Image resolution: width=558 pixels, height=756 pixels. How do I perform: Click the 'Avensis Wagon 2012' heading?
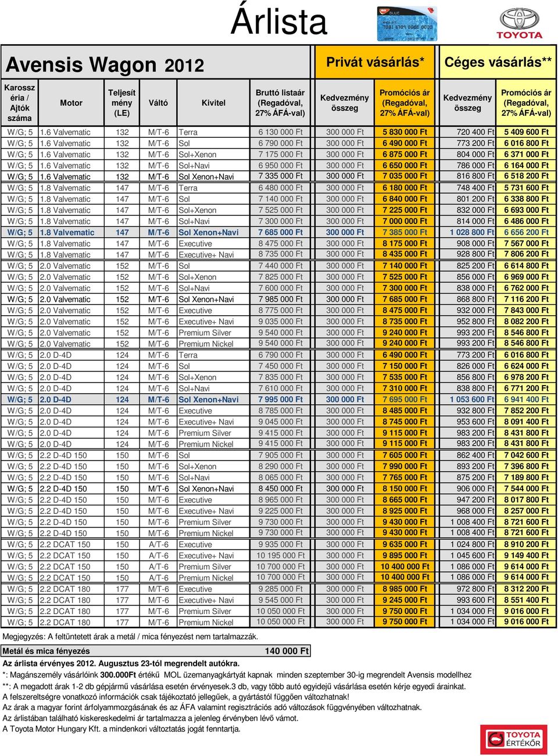(105, 65)
